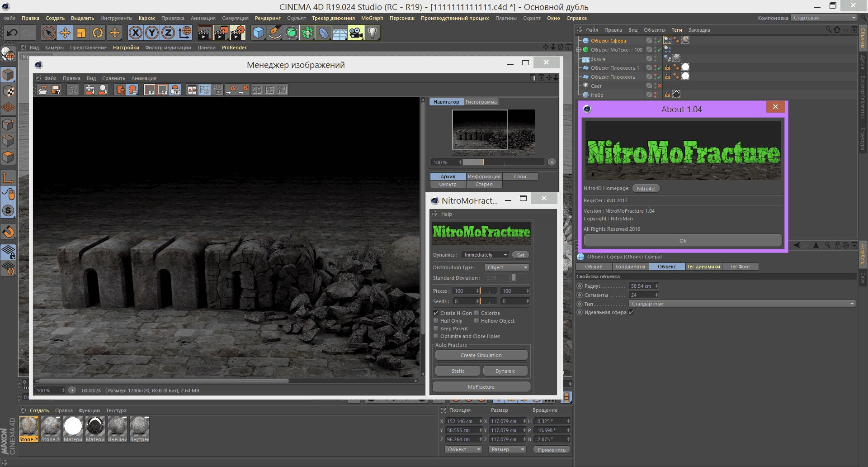This screenshot has height=467, width=868.
Task: Click the MoFracture button
Action: [481, 387]
